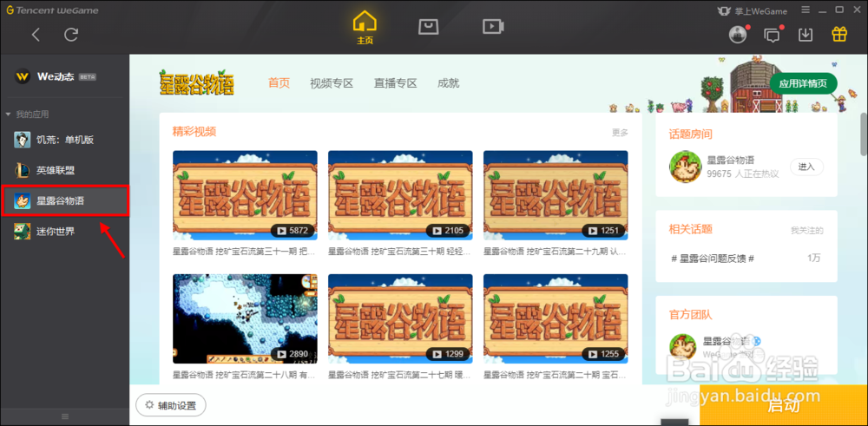The image size is (868, 426).
Task: Refresh the page with the reload icon
Action: point(71,35)
